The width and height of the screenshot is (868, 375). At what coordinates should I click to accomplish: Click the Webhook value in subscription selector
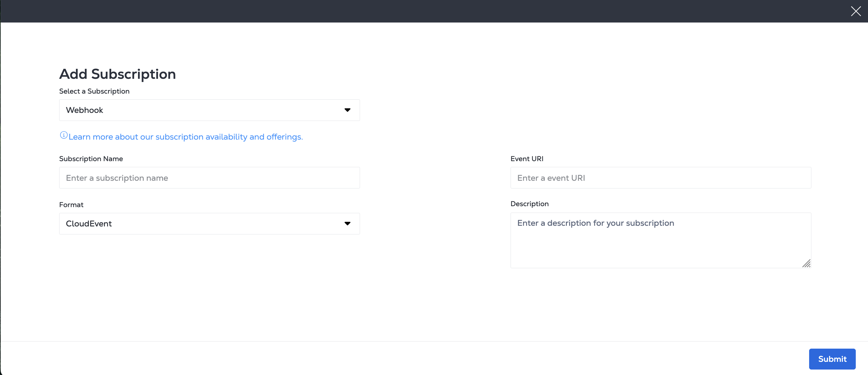tap(85, 110)
